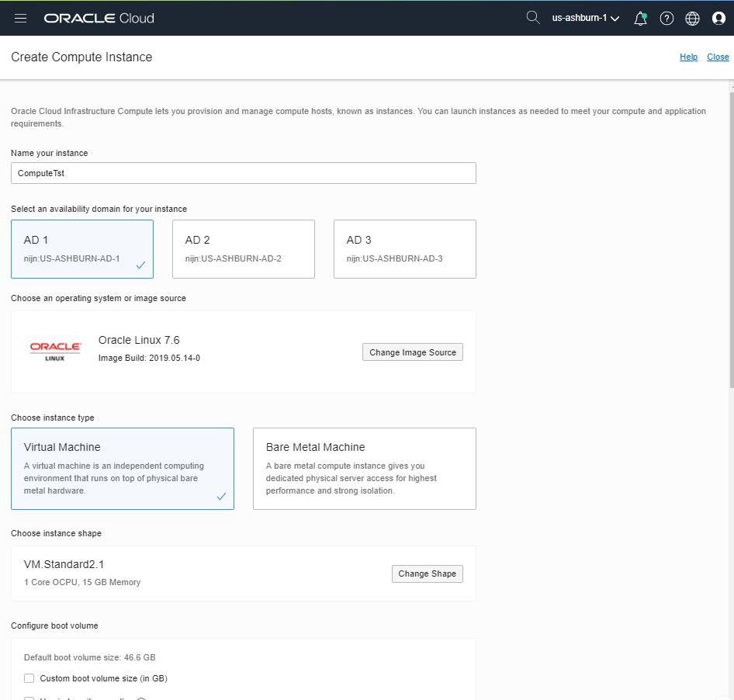The image size is (734, 700).
Task: Click the page vertical scrollbar
Action: click(731, 239)
